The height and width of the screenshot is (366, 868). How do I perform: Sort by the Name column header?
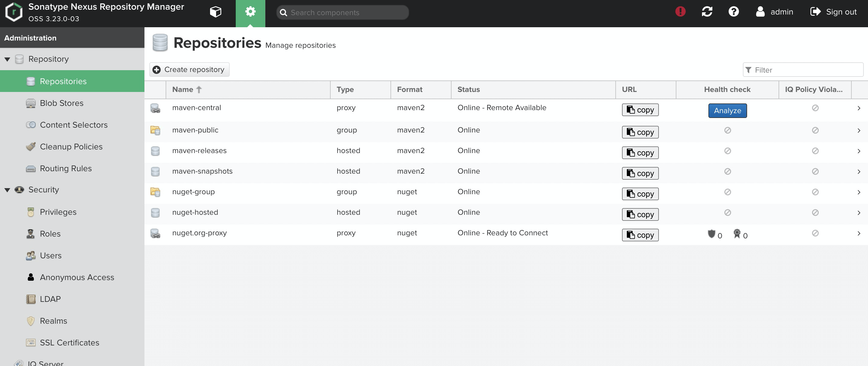point(248,90)
